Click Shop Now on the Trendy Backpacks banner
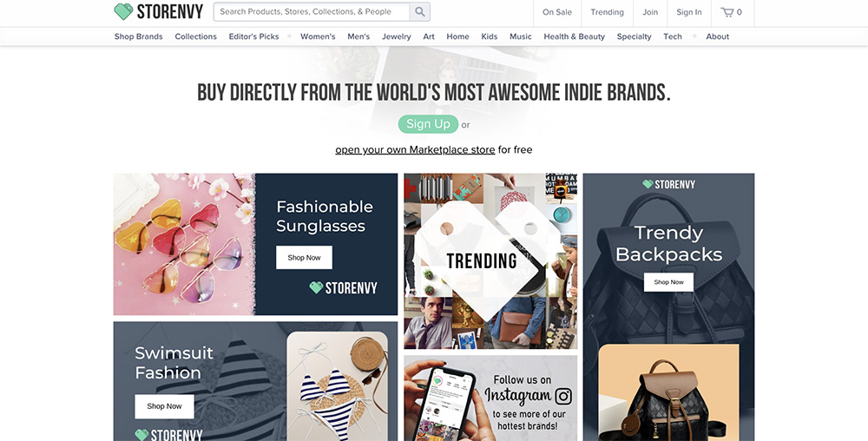The width and height of the screenshot is (868, 441). pyautogui.click(x=668, y=282)
